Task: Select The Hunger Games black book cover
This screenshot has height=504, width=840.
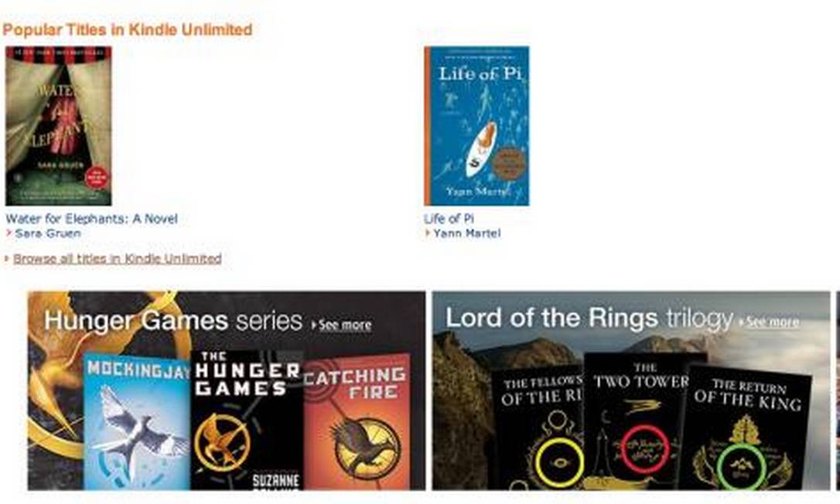Action: point(247,420)
